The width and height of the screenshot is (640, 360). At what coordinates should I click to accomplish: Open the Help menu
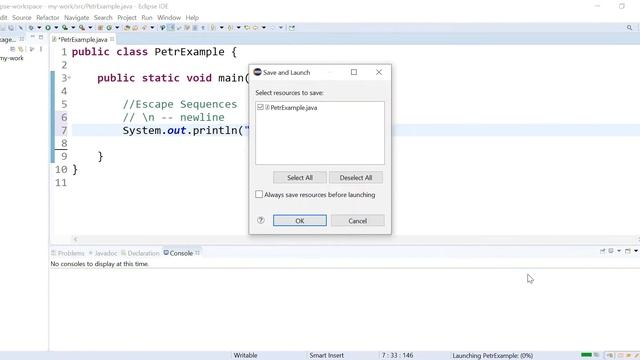(x=192, y=18)
